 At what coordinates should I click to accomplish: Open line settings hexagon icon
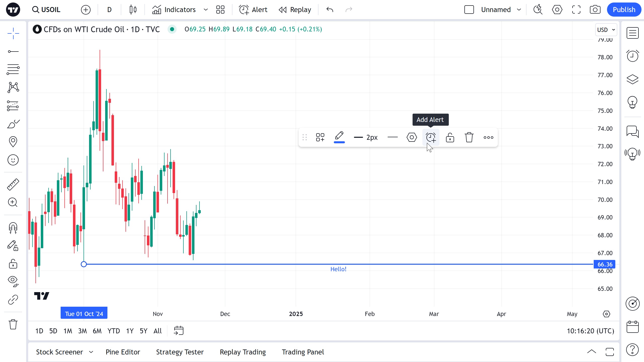click(412, 138)
